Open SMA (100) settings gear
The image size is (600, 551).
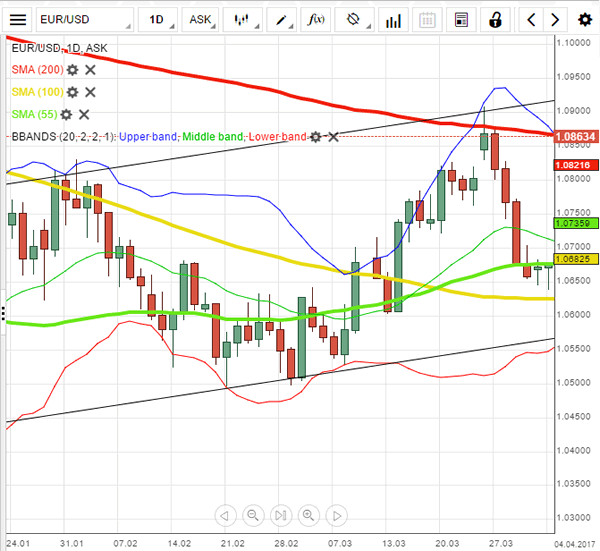point(72,92)
